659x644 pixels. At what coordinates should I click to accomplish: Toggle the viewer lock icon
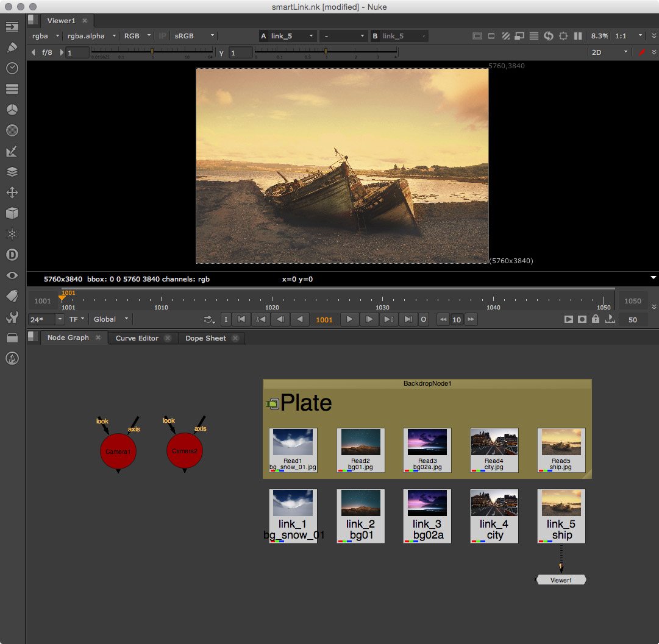(595, 319)
